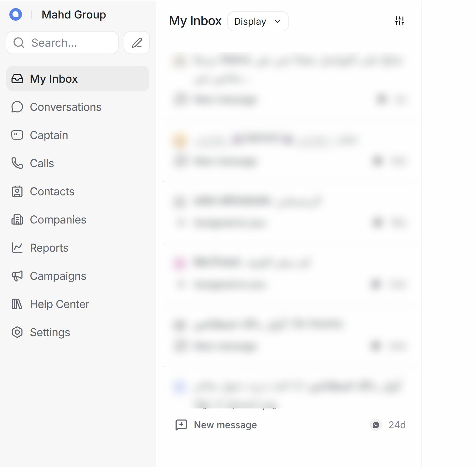Viewport: 476px width, 467px height.
Task: Open the Campaigns section
Action: pos(78,276)
